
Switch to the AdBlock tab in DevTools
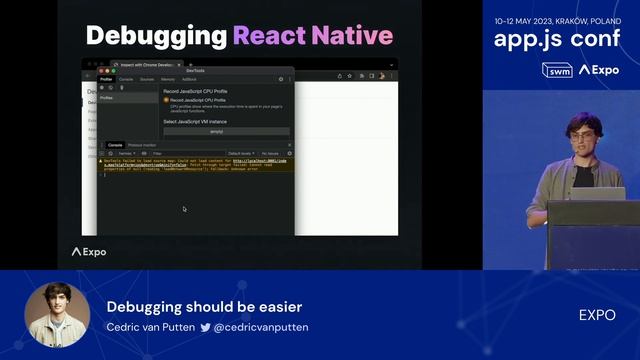(189, 79)
